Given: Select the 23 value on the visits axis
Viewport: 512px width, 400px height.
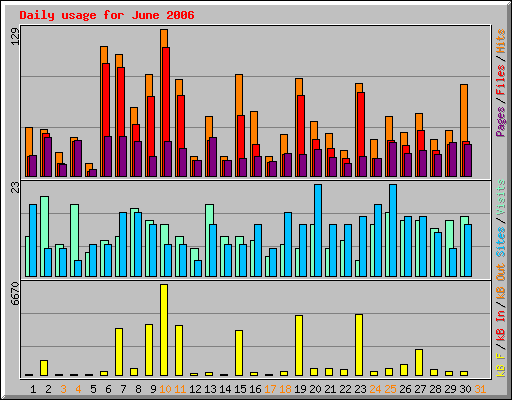Looking at the screenshot, I should (x=16, y=187).
